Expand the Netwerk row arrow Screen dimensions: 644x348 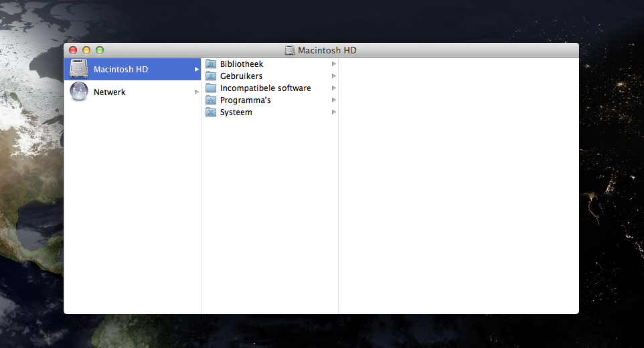point(197,92)
